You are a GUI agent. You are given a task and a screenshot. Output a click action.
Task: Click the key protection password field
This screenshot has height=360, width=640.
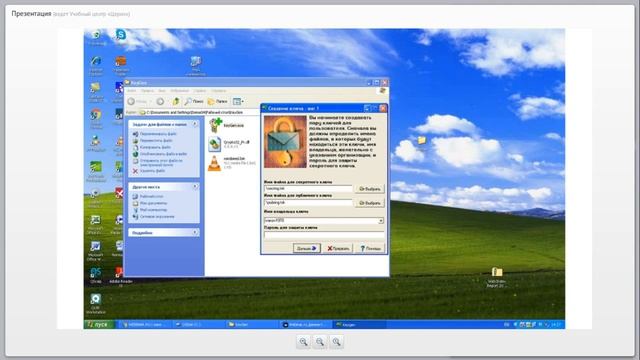pos(324,235)
